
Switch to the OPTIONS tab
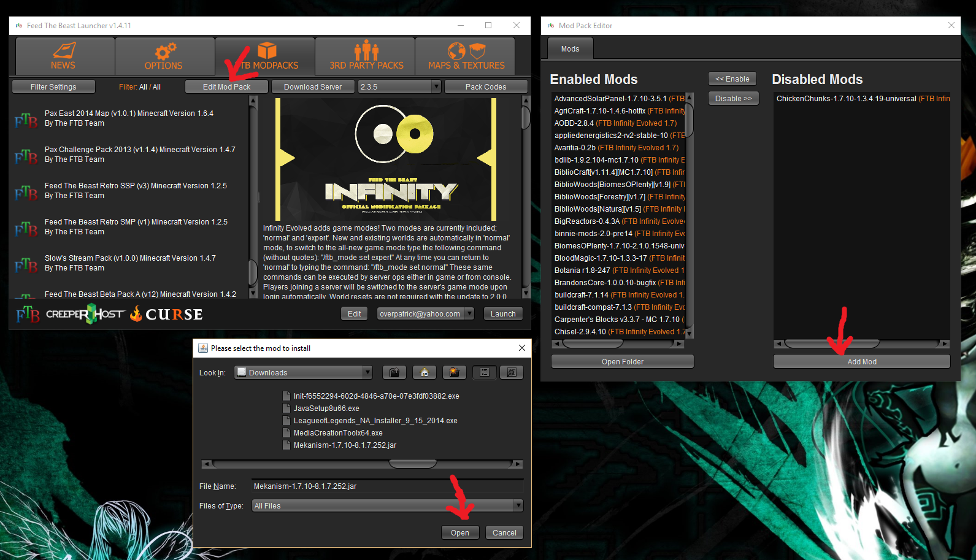pos(164,56)
